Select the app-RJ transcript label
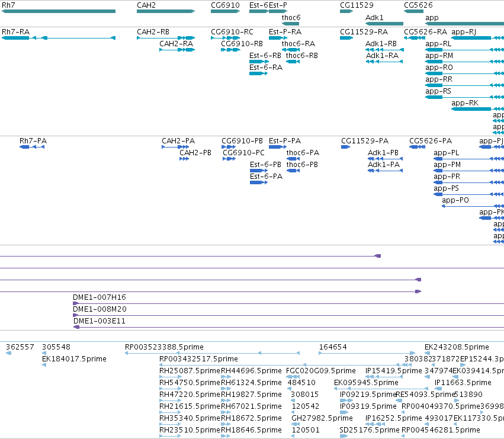 (464, 32)
